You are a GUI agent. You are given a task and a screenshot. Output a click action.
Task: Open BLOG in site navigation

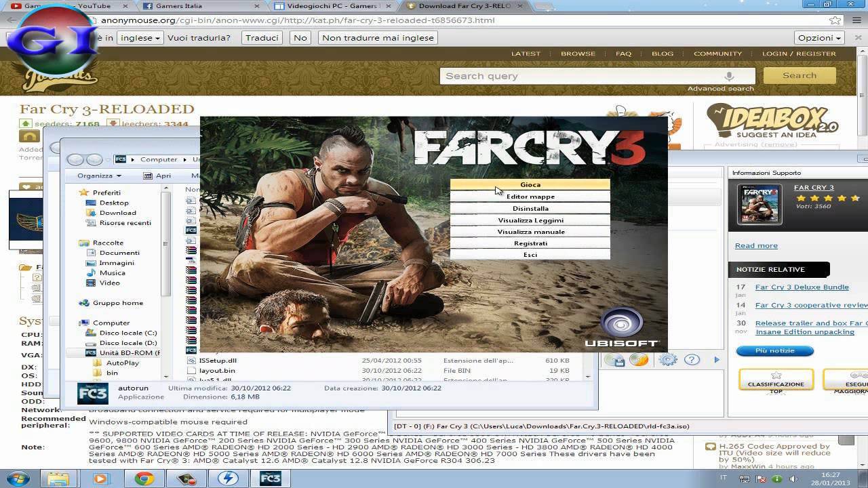coord(663,54)
